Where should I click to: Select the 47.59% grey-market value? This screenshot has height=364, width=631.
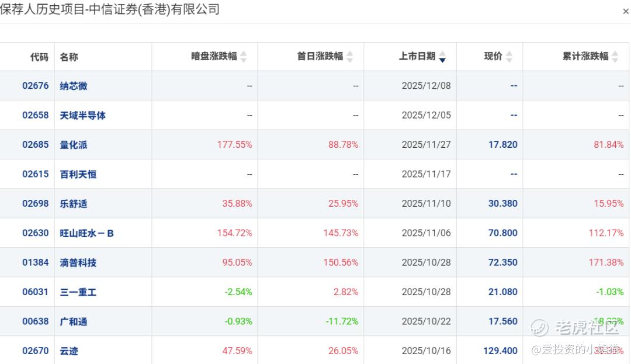(x=237, y=351)
